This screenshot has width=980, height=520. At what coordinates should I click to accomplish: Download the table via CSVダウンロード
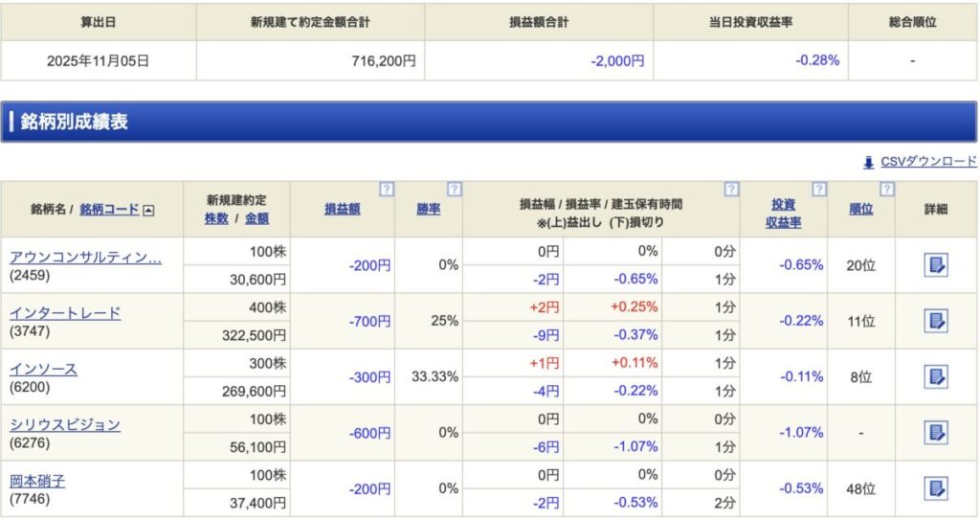927,162
